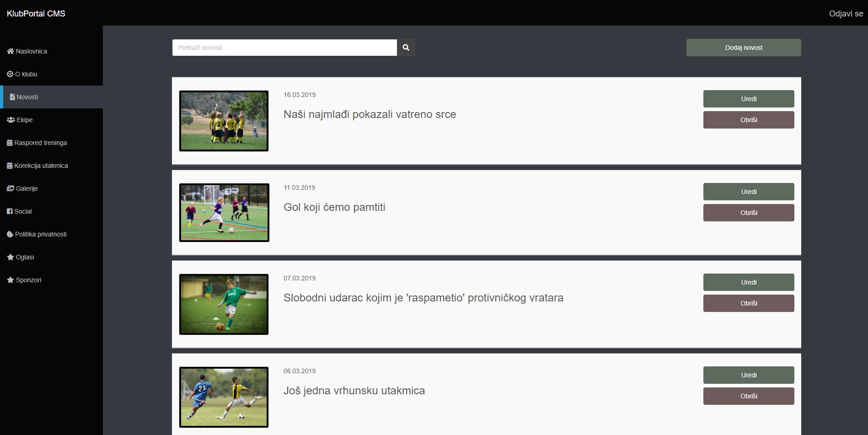Click Obriši for 'Još jedna vrhunsku utakmica'
This screenshot has width=868, height=435.
(x=749, y=396)
